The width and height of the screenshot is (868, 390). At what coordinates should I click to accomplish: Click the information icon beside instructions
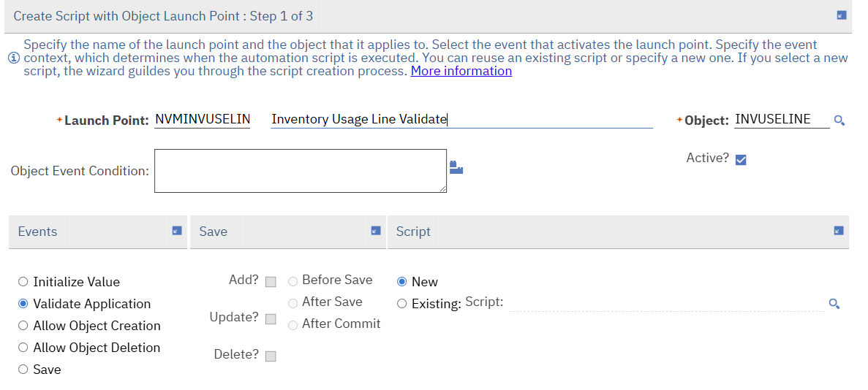(13, 58)
